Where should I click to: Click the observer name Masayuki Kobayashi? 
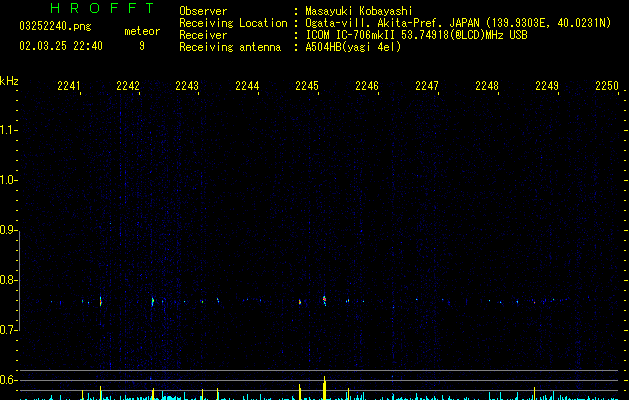[x=359, y=11]
